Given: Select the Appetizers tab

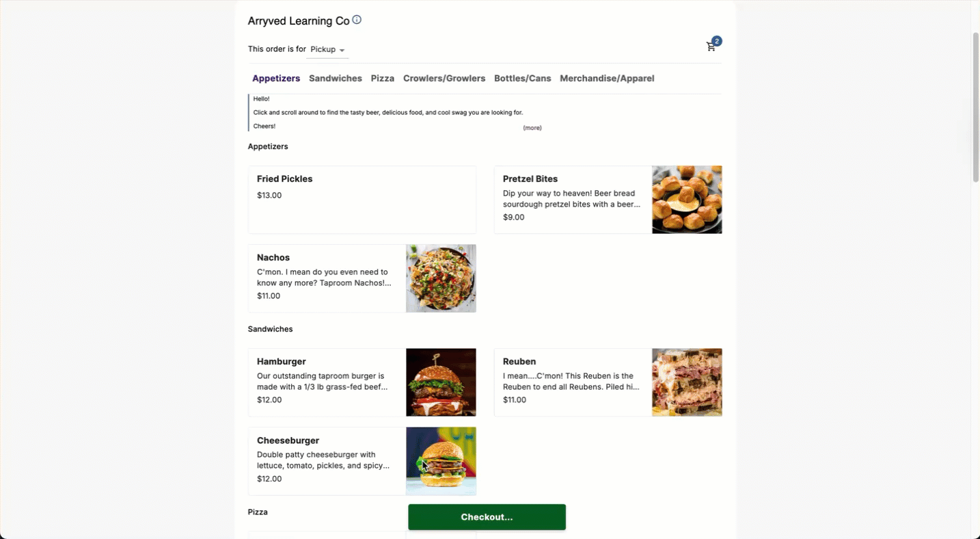Looking at the screenshot, I should (276, 78).
